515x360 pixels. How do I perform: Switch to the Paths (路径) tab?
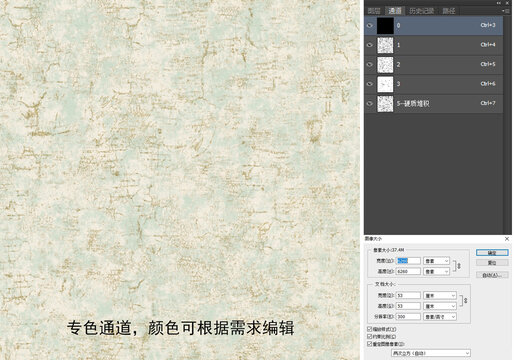point(449,11)
